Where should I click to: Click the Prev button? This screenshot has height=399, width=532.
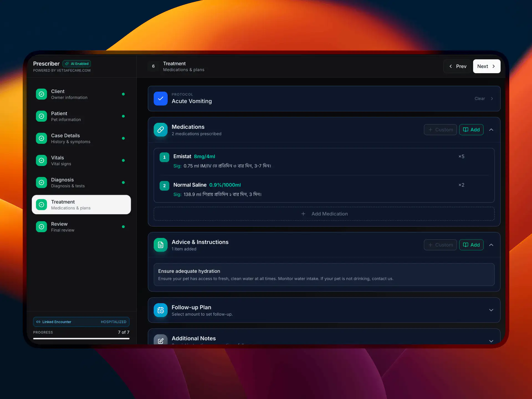pos(457,66)
